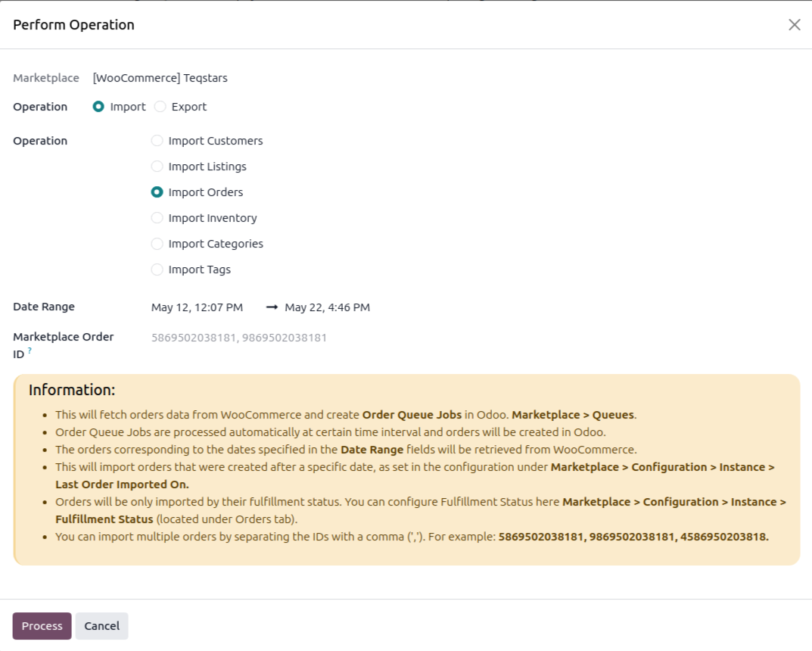The image size is (812, 651).
Task: Close the Perform Operation dialog
Action: [x=795, y=25]
